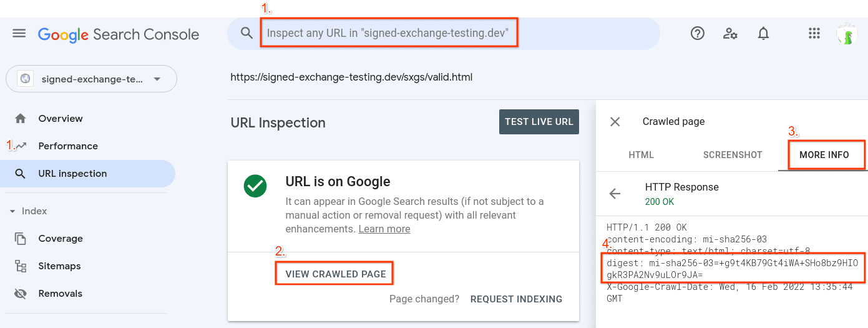Click the search magnifier icon
This screenshot has height=328, width=868.
(247, 34)
